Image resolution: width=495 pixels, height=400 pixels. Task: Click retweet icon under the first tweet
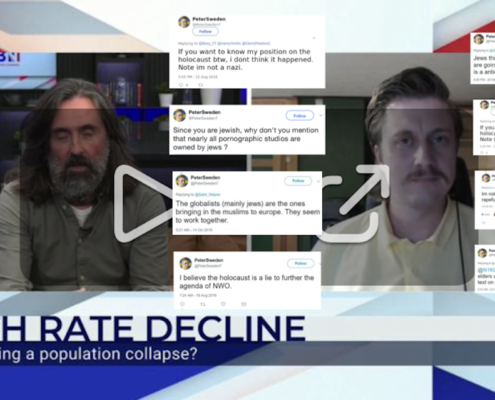click(201, 85)
